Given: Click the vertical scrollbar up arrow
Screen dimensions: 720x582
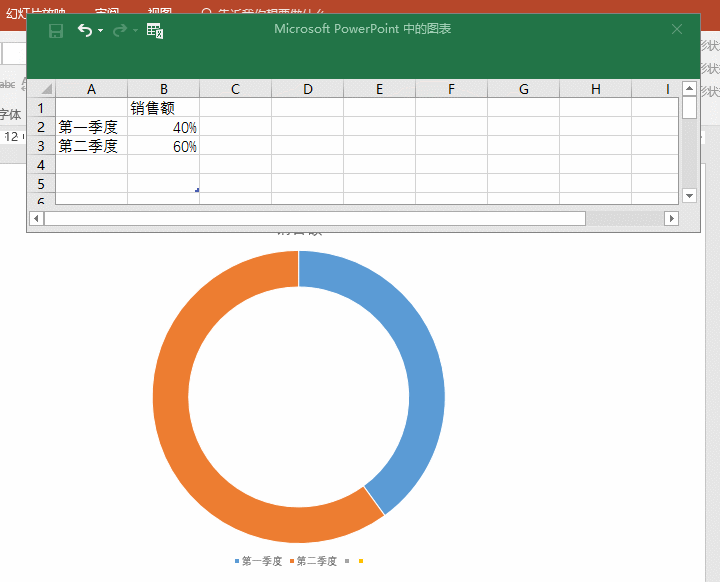Looking at the screenshot, I should 689,89.
